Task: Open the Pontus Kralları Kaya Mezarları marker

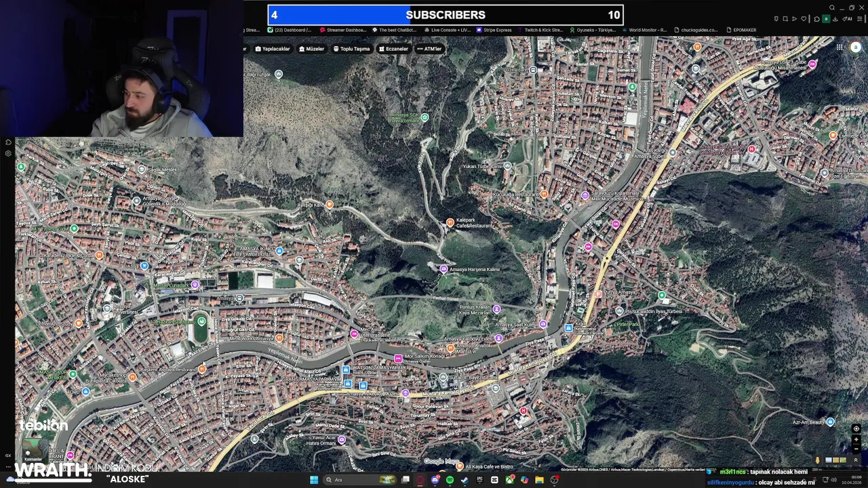Action: tap(496, 309)
